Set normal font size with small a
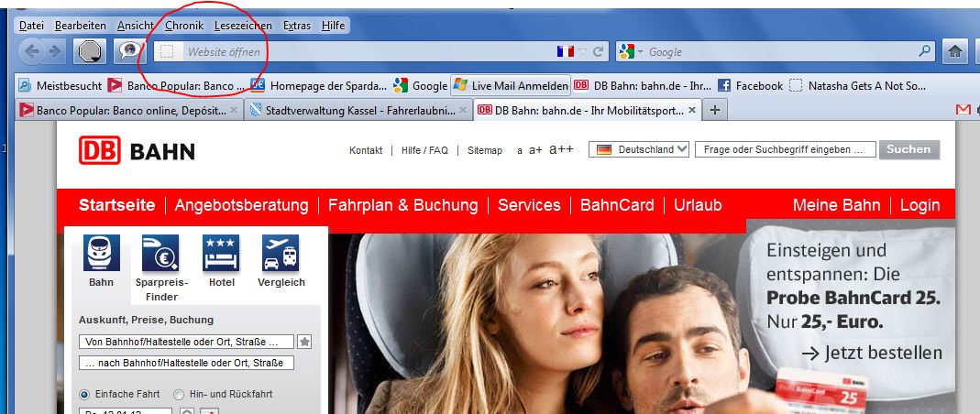 (x=520, y=151)
